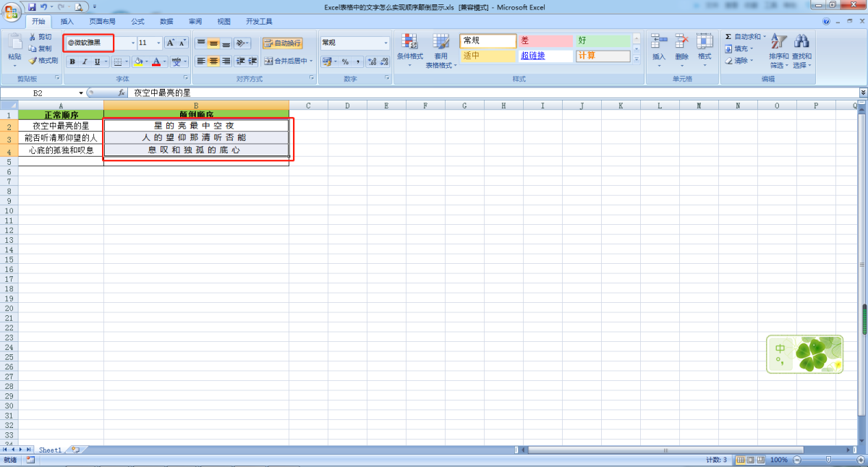The image size is (868, 467).
Task: Open the Name Box dropdown arrow
Action: tap(81, 93)
